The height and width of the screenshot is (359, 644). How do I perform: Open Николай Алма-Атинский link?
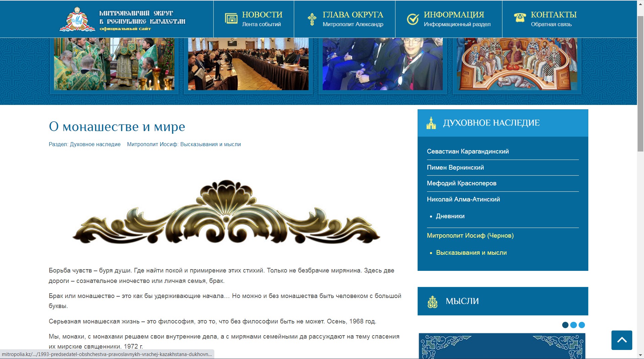coord(463,199)
